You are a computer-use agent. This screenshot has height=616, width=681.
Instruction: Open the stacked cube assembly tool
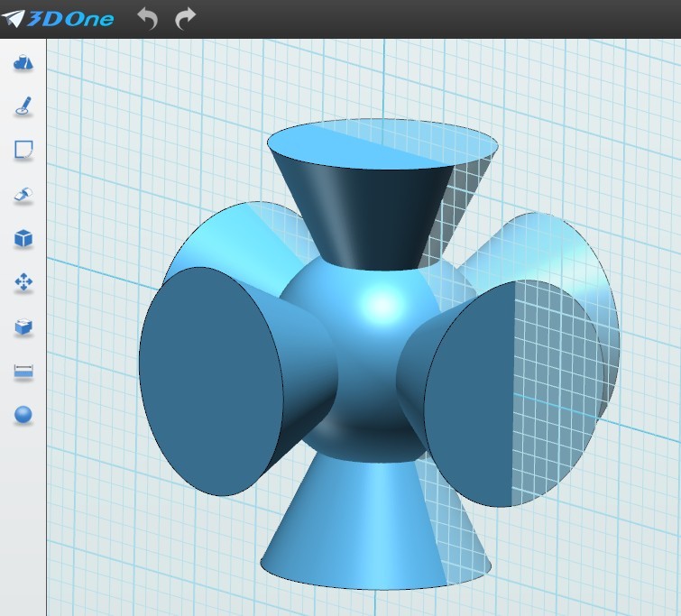tap(23, 327)
